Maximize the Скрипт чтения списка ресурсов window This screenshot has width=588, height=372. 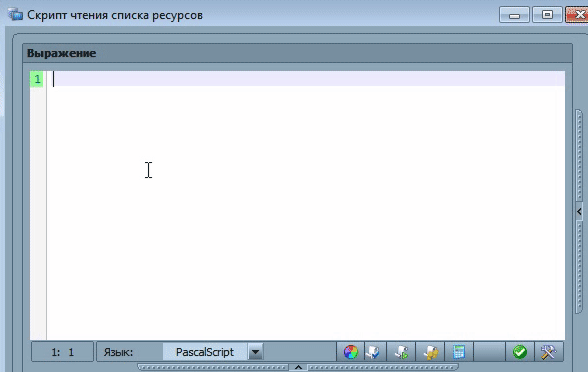pyautogui.click(x=547, y=15)
